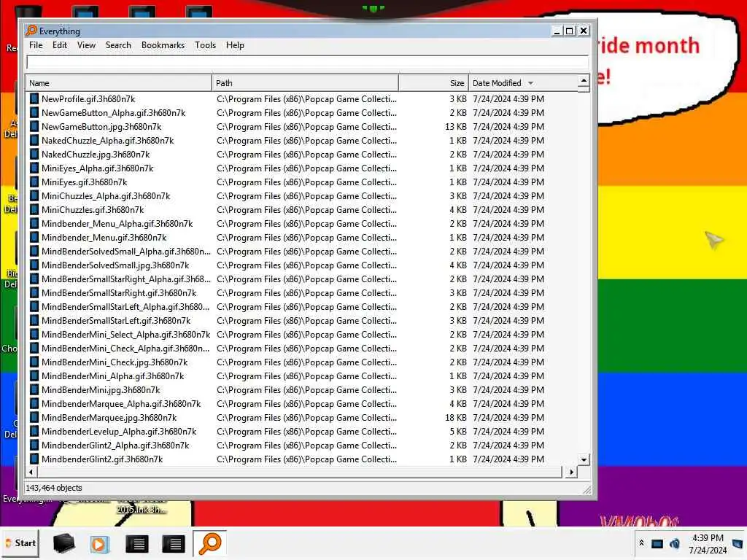This screenshot has width=747, height=560.
Task: Click the file icon for NewGameButton_Alpha.gif.3h680n7k
Action: point(34,113)
